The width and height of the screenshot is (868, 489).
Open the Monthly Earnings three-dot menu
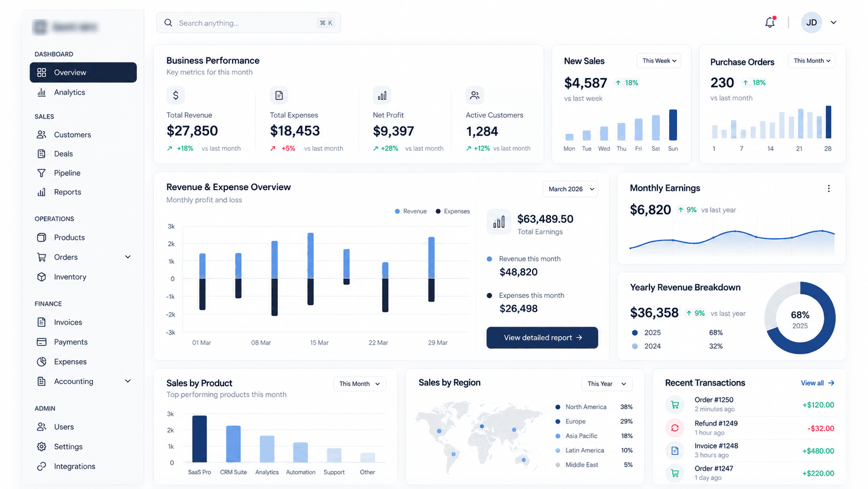[x=829, y=189]
